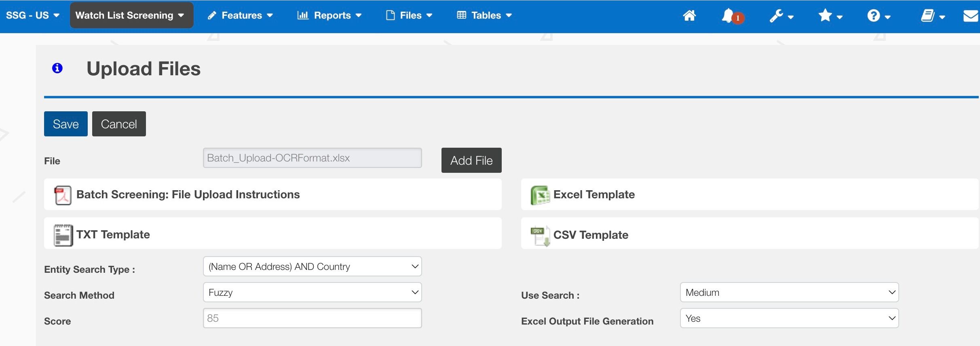Download the CSV Template
The width and height of the screenshot is (980, 346).
590,235
